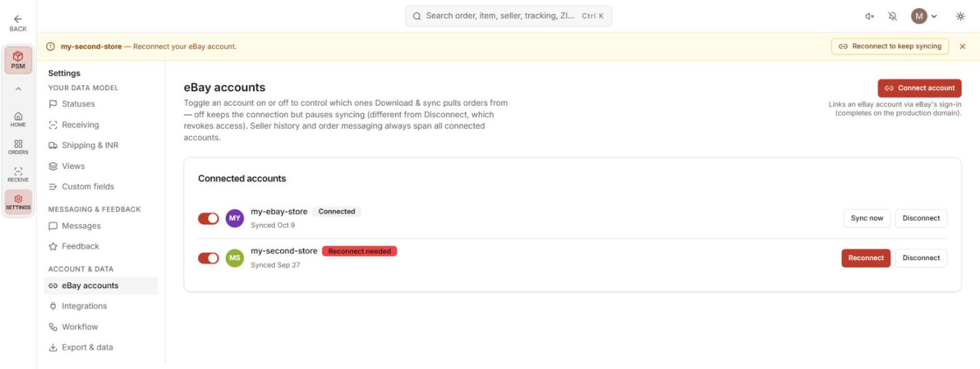Select eBay accounts in the sidebar
This screenshot has width=980, height=369.
pyautogui.click(x=101, y=286)
